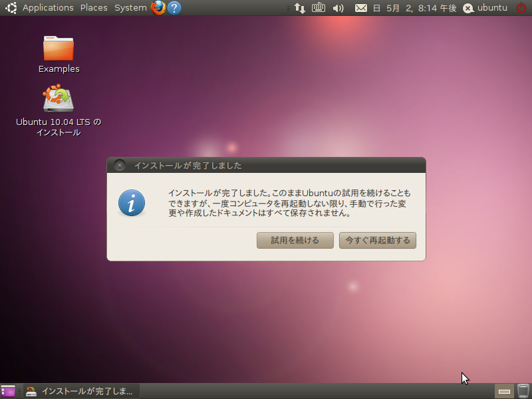Click the date and time clock

414,8
